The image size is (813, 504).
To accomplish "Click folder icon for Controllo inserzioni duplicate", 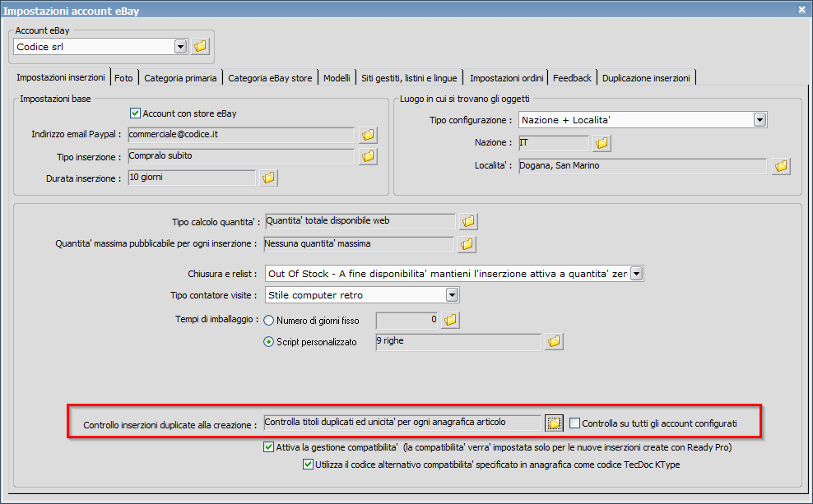I will tap(555, 423).
